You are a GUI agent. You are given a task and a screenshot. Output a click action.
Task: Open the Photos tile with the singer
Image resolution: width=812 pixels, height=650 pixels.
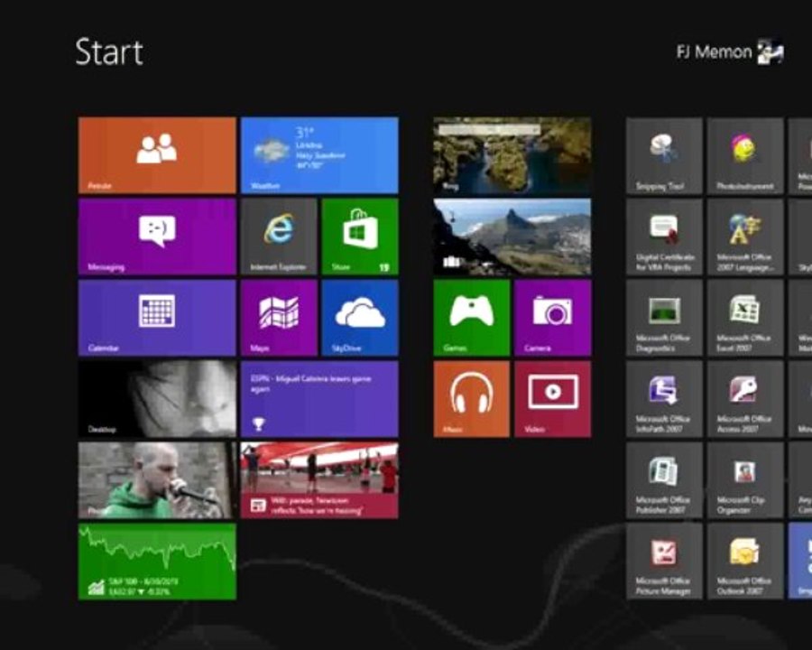pyautogui.click(x=157, y=480)
